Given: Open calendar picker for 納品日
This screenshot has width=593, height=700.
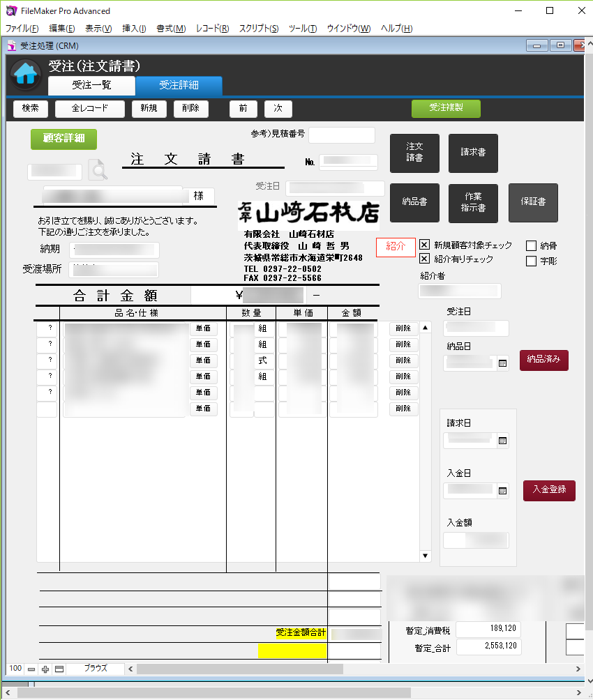Looking at the screenshot, I should [x=503, y=363].
